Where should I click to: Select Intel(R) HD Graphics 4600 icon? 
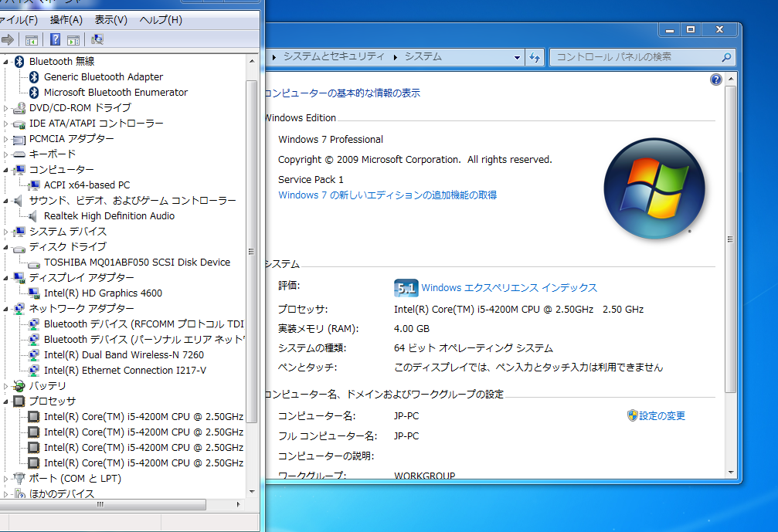coord(34,293)
